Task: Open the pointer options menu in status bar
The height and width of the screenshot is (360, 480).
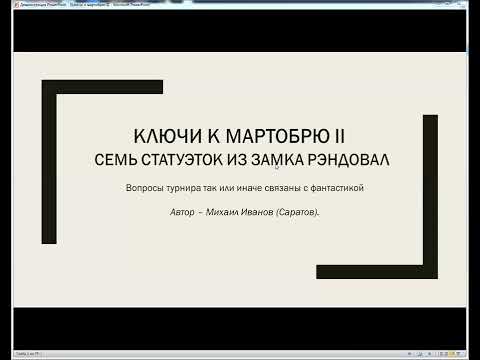Action: click(420, 354)
